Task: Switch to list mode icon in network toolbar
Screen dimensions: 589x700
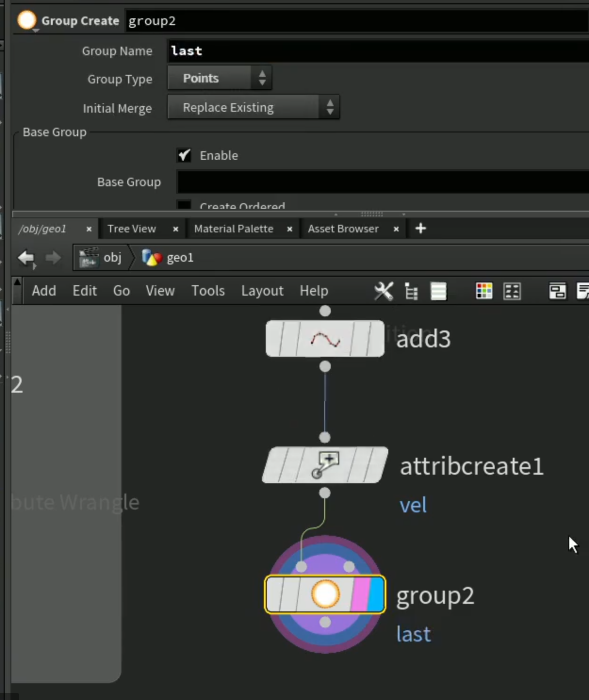Action: tap(438, 291)
